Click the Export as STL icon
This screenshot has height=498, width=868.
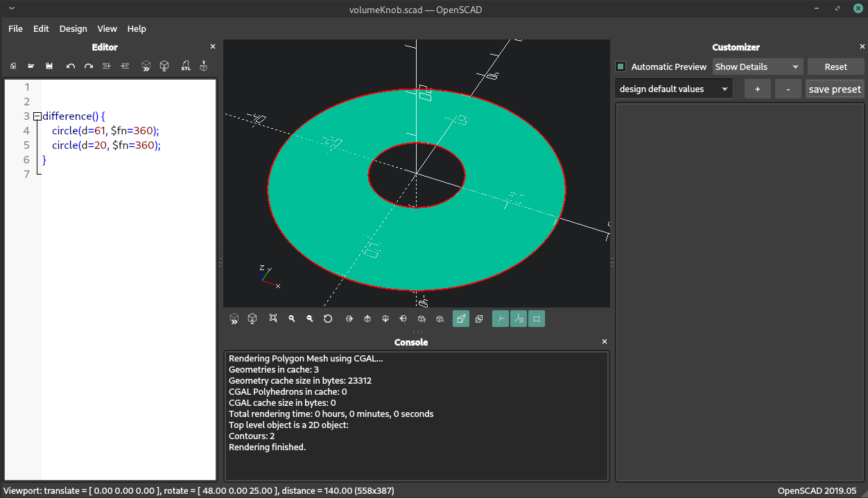[186, 66]
